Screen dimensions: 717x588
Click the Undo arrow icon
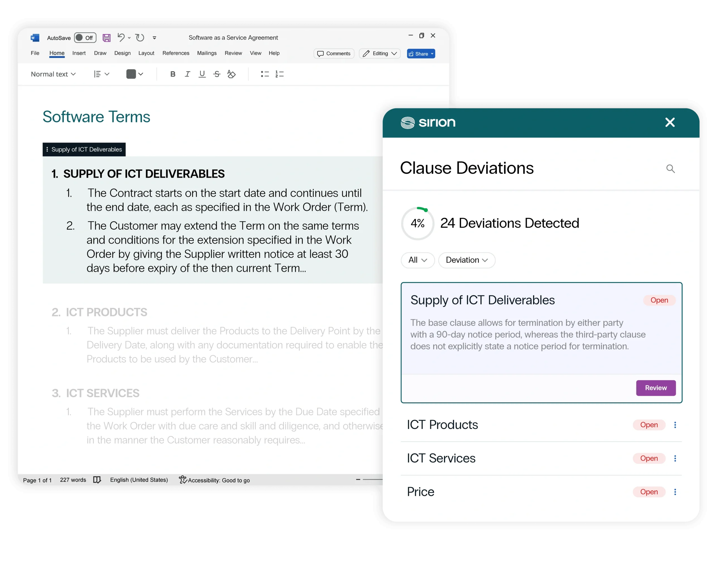pos(121,37)
